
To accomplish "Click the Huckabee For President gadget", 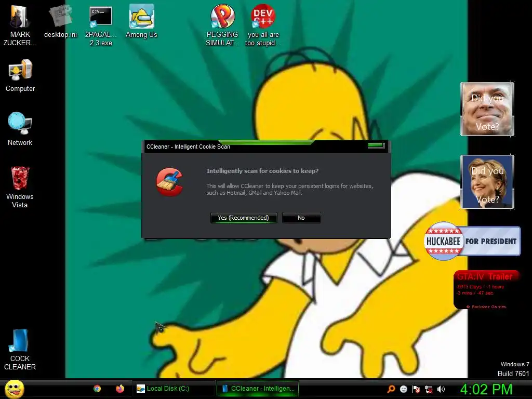I will tap(472, 241).
